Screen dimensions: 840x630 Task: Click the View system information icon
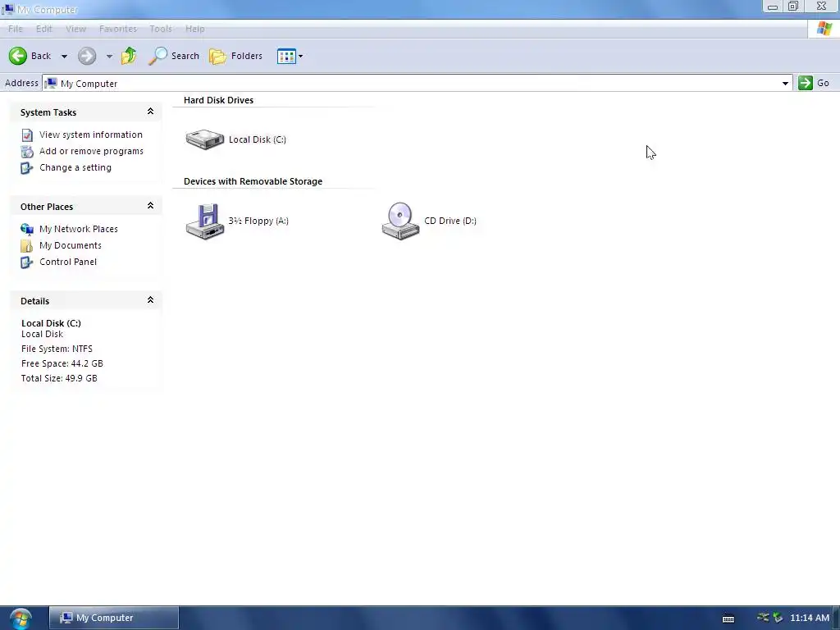pyautogui.click(x=27, y=135)
